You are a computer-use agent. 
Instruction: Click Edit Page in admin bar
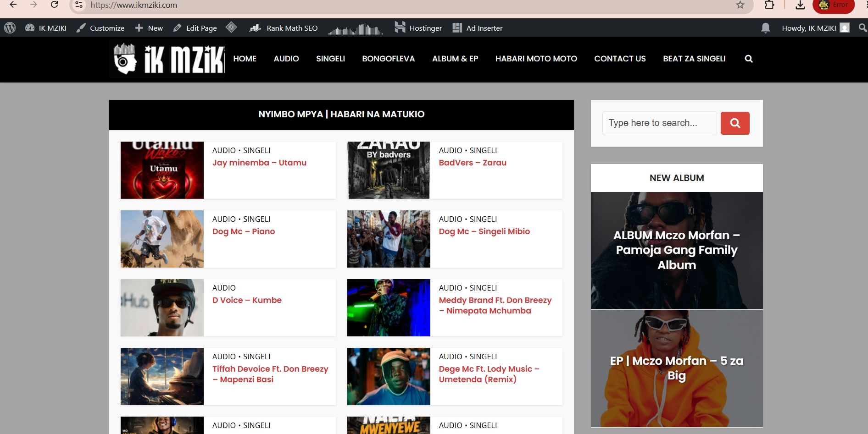[x=195, y=28]
